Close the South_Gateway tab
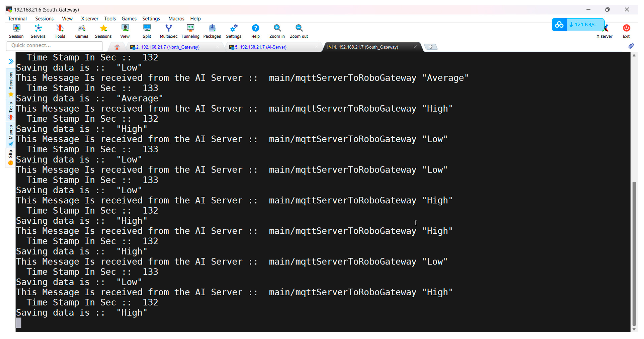 [415, 47]
